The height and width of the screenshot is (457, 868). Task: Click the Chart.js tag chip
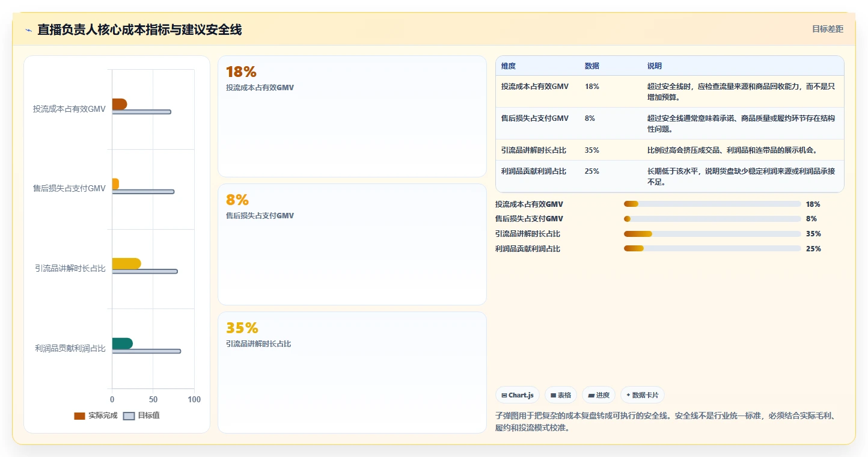point(518,395)
